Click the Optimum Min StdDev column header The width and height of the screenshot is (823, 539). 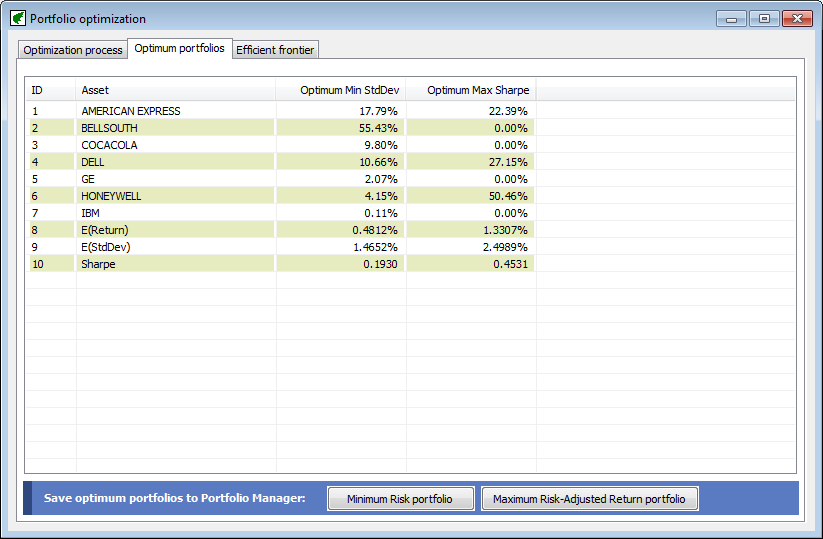click(x=341, y=90)
